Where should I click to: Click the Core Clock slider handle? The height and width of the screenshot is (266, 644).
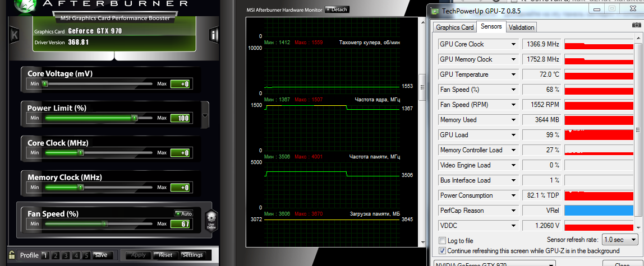coord(81,152)
